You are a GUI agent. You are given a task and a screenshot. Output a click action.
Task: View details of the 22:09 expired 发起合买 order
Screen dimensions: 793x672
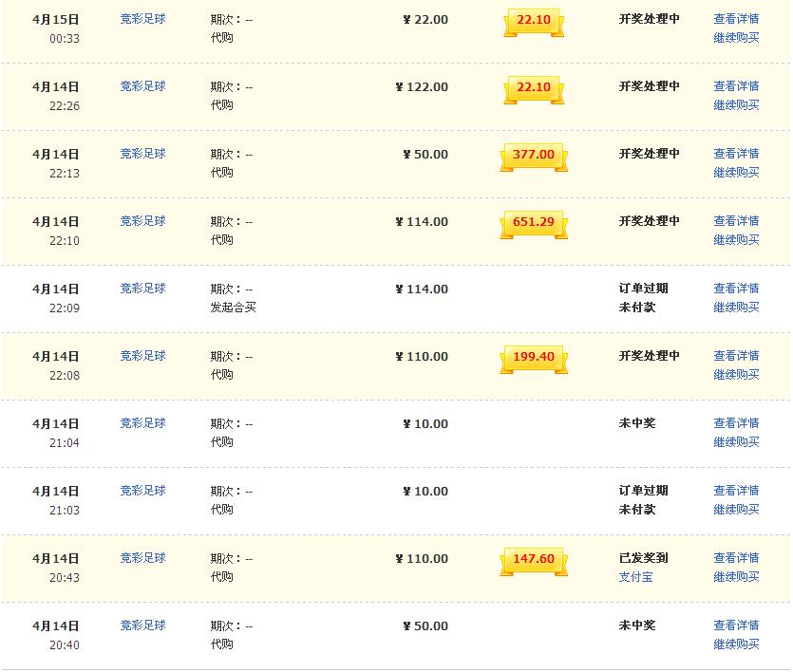736,289
